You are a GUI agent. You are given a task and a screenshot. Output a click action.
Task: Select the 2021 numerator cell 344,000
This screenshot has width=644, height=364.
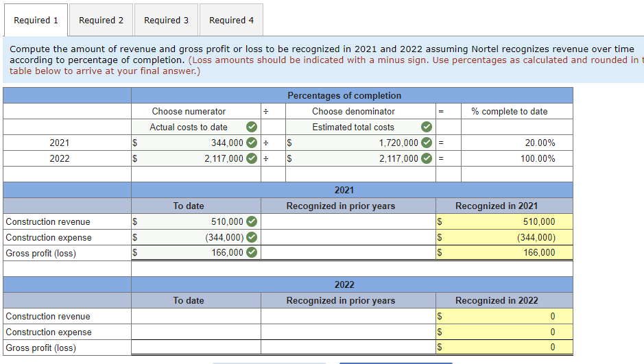[196, 143]
